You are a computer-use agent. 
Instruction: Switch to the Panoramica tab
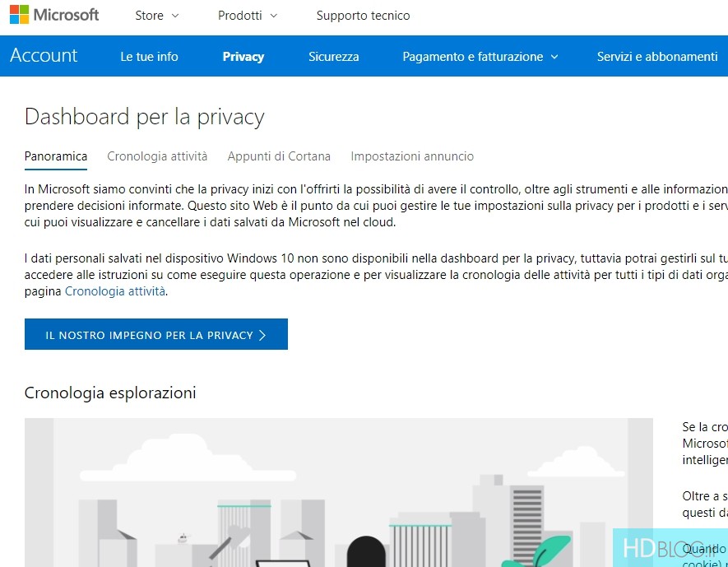(x=56, y=156)
